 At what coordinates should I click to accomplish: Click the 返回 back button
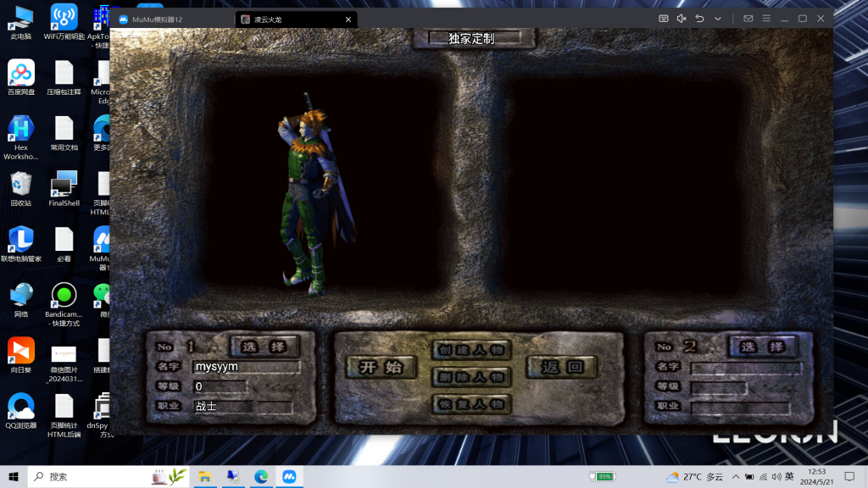tap(562, 367)
